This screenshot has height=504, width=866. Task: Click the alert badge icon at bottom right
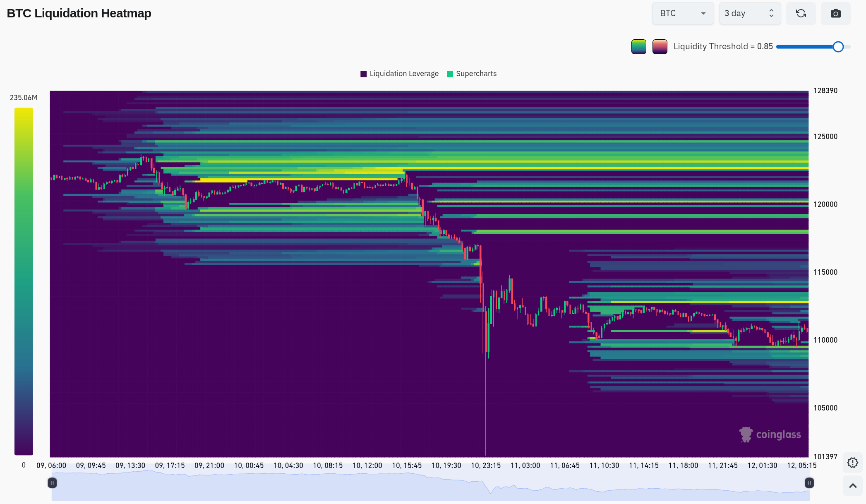click(x=852, y=463)
